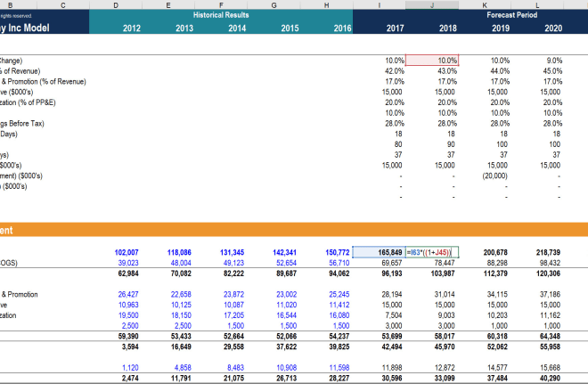
Task: Select total expenses 59,390
Action: click(x=128, y=337)
